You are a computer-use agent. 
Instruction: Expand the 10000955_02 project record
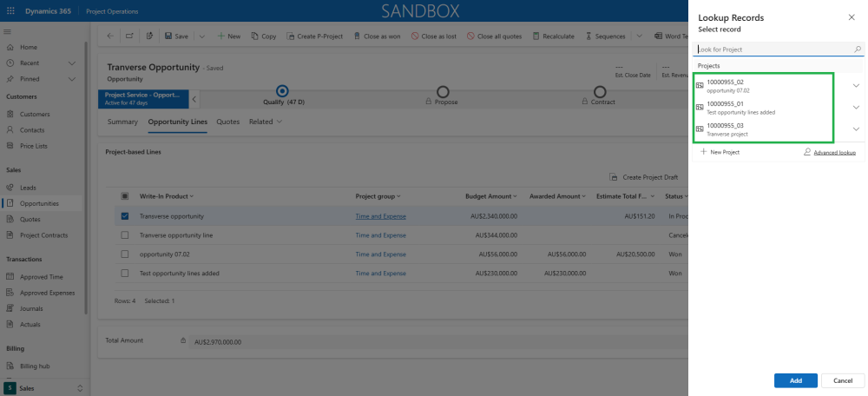[856, 85]
